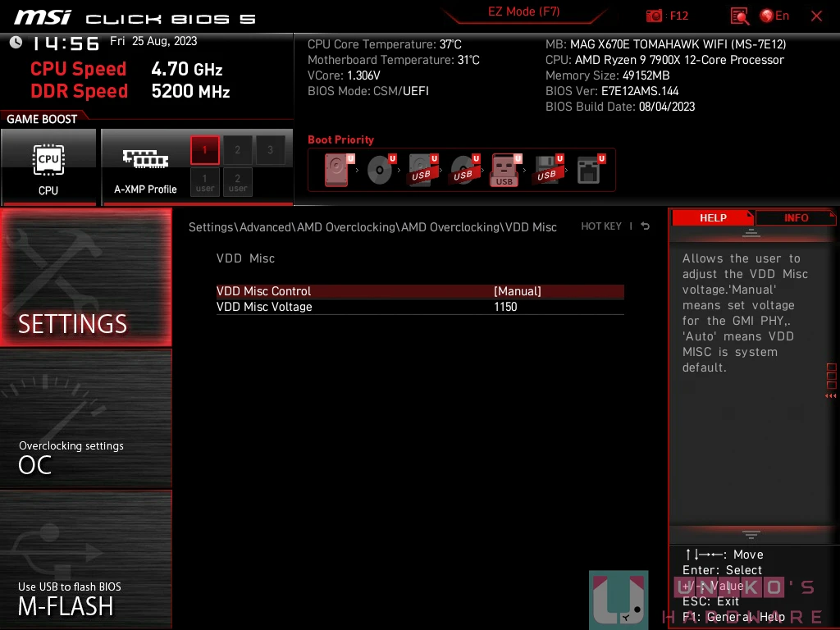This screenshot has width=840, height=630.
Task: Open M-FLASH to flash BIOS
Action: (85, 559)
